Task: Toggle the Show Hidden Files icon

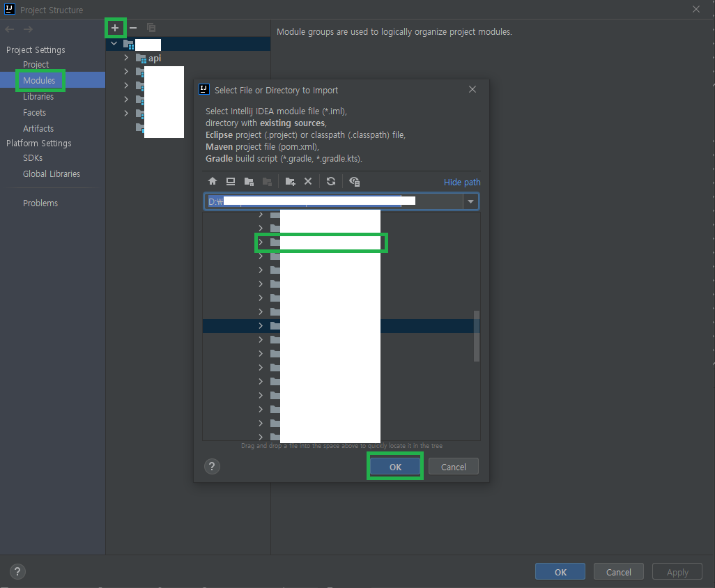Action: (x=354, y=181)
